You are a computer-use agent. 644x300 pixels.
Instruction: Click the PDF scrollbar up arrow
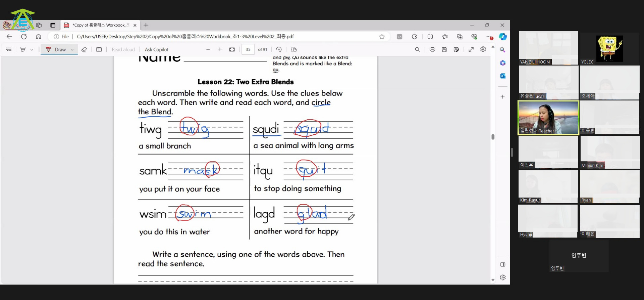click(x=493, y=47)
